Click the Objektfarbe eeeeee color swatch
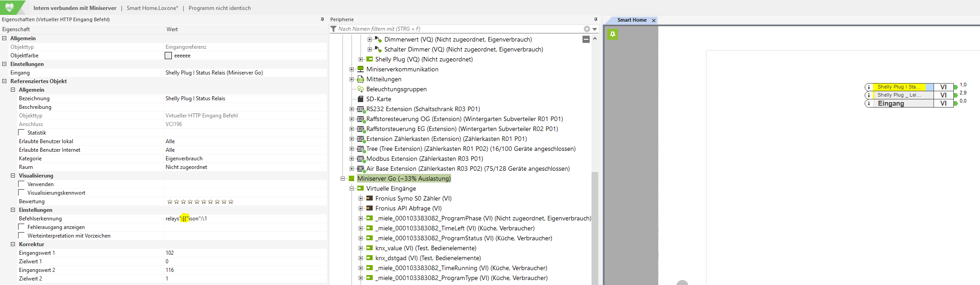The height and width of the screenshot is (285, 980). click(168, 56)
